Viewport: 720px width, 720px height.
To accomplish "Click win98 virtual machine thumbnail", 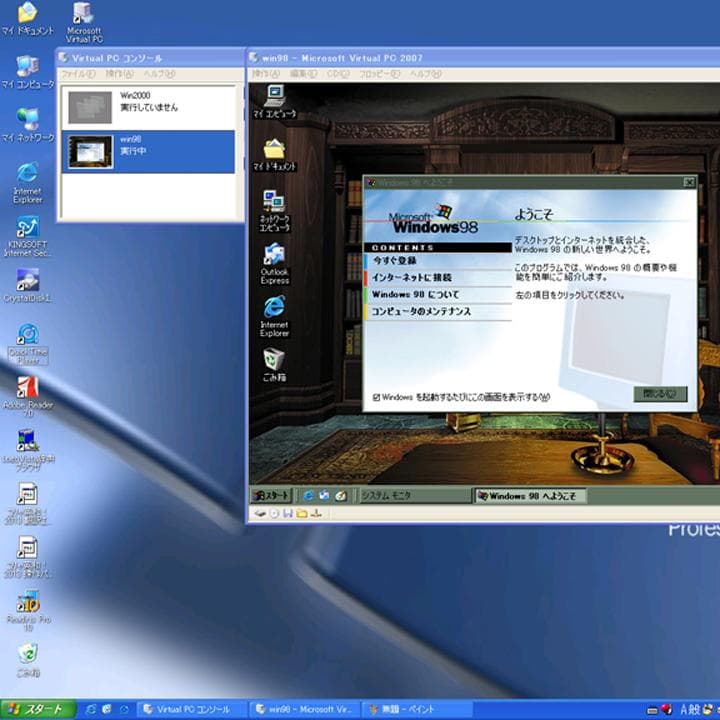I will click(x=90, y=152).
